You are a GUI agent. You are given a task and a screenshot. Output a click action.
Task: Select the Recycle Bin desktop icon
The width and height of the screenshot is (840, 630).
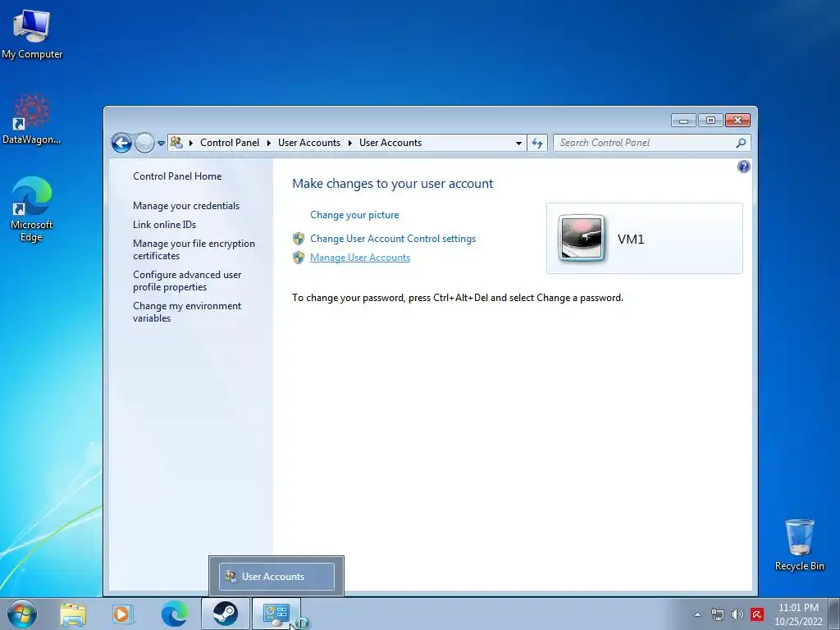(799, 545)
